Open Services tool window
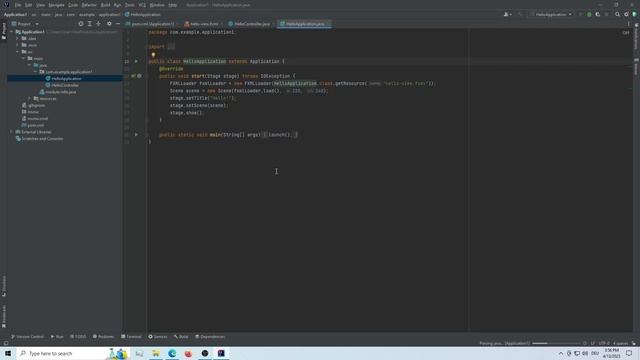Viewport: 640px width, 360px height. click(158, 336)
